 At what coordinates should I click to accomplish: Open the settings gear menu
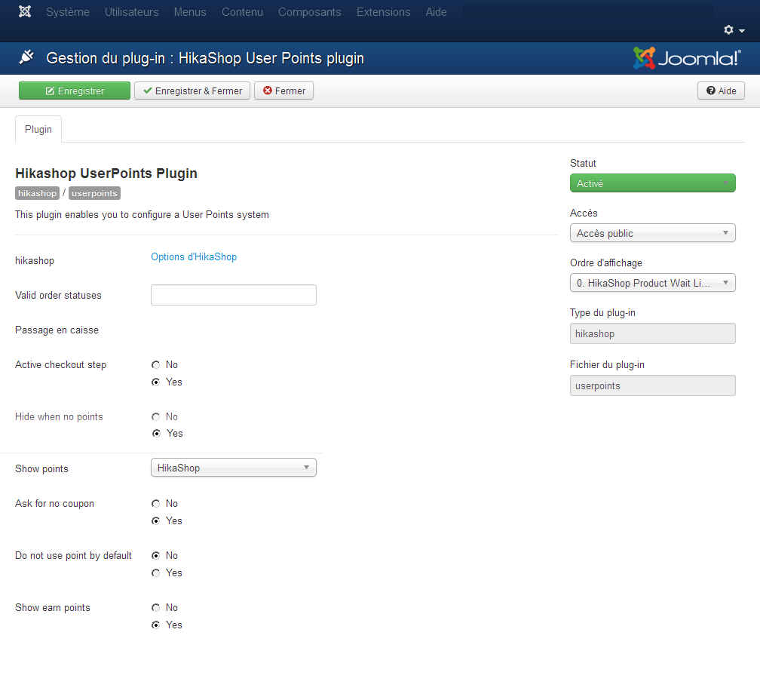[734, 30]
